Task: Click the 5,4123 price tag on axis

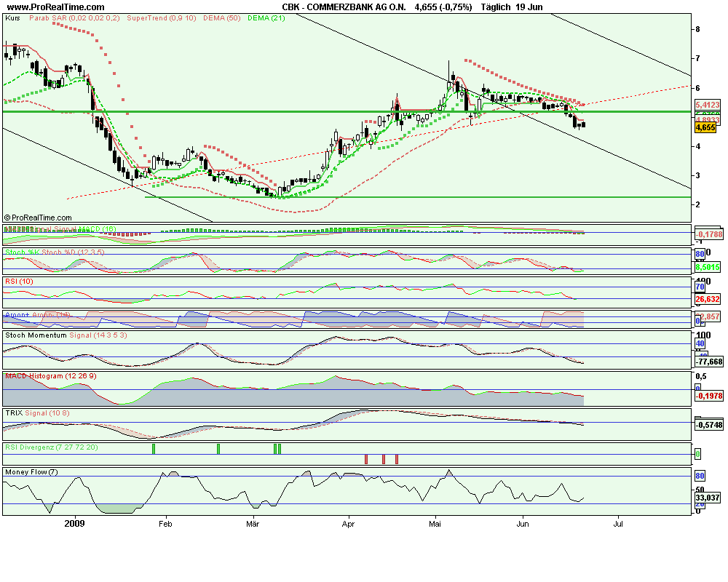Action: click(708, 105)
